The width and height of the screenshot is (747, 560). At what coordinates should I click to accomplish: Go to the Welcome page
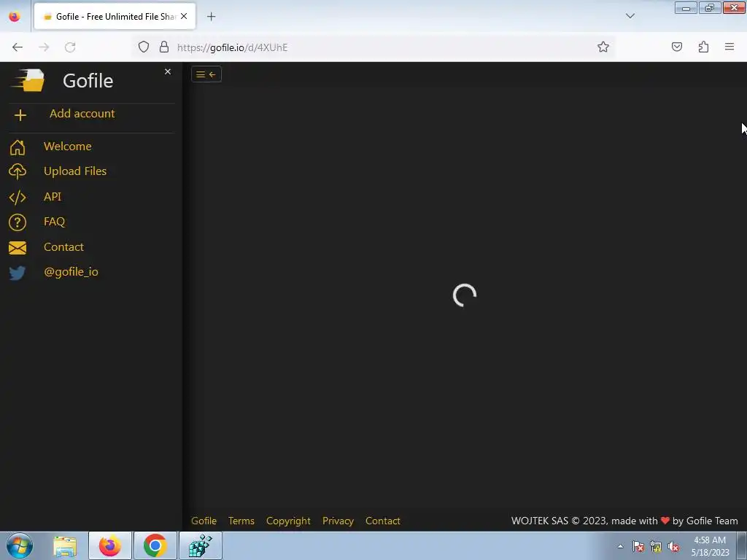68,146
